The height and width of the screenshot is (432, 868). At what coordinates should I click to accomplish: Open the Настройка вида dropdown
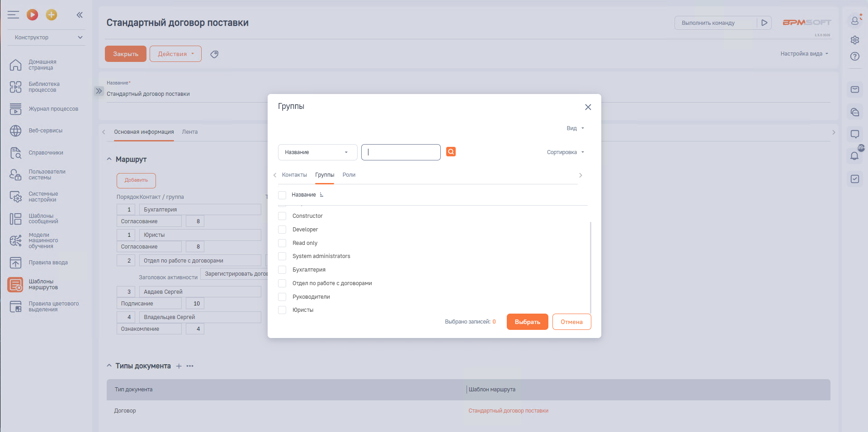tap(804, 54)
